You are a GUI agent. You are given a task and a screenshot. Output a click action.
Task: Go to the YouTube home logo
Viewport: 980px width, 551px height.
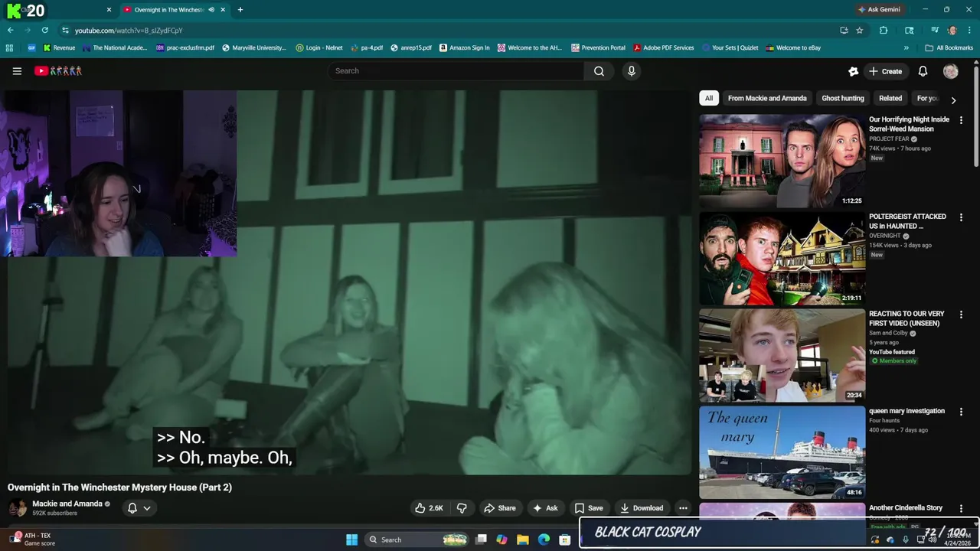(58, 71)
